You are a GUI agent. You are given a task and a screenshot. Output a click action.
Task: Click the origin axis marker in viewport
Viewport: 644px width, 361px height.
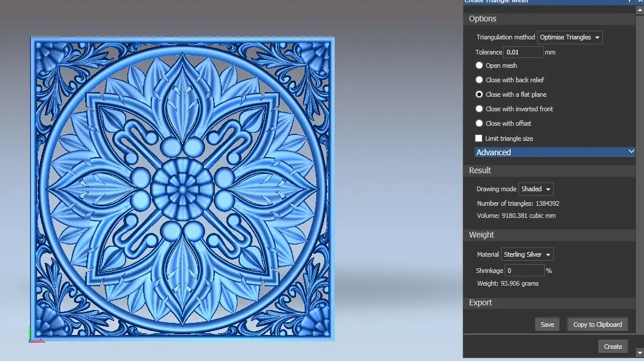click(35, 335)
